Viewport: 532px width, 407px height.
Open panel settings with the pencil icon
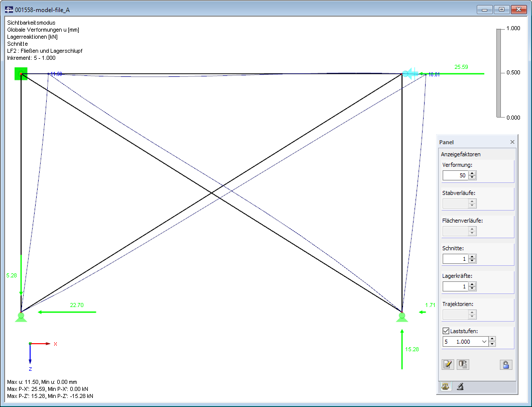(x=448, y=364)
